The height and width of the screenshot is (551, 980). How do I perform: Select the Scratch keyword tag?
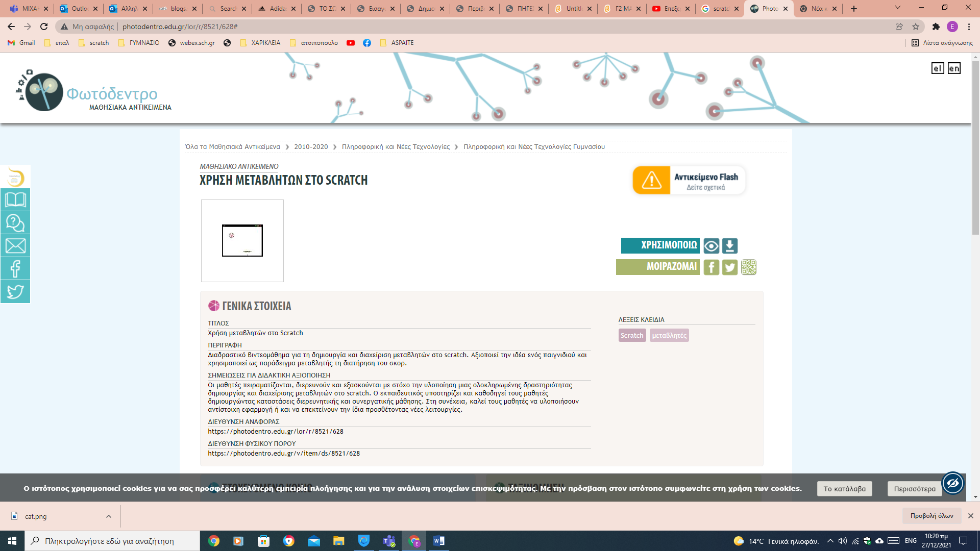[x=632, y=335]
